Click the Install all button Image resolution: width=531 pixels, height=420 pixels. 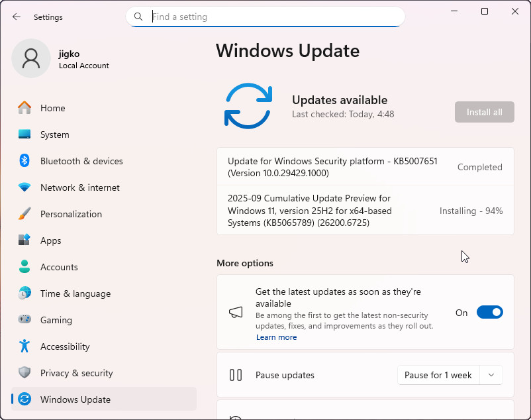tap(484, 111)
